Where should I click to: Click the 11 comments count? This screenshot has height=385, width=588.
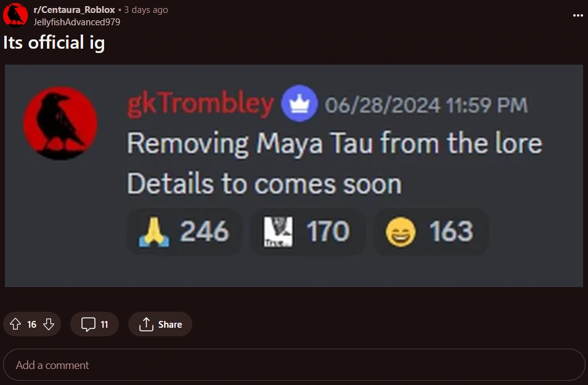click(x=104, y=324)
